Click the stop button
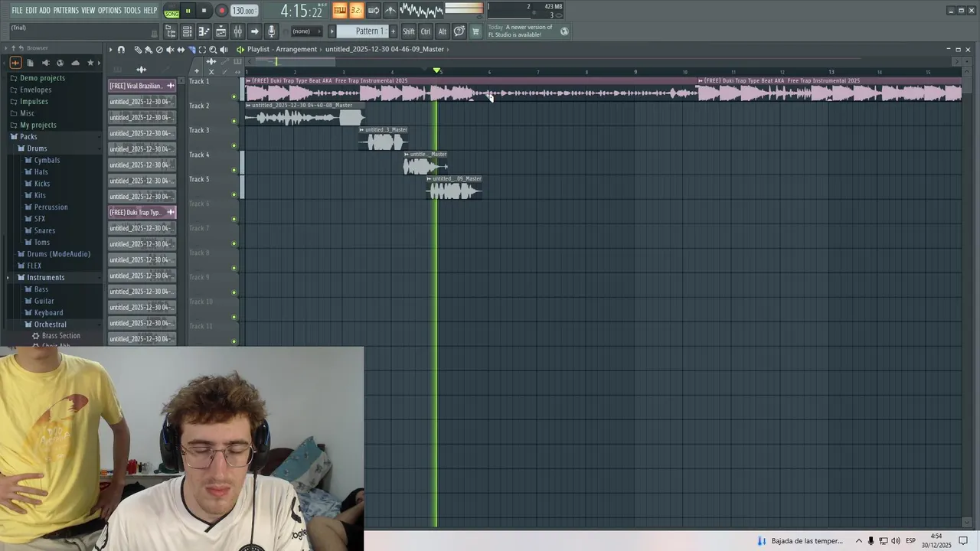 [204, 11]
